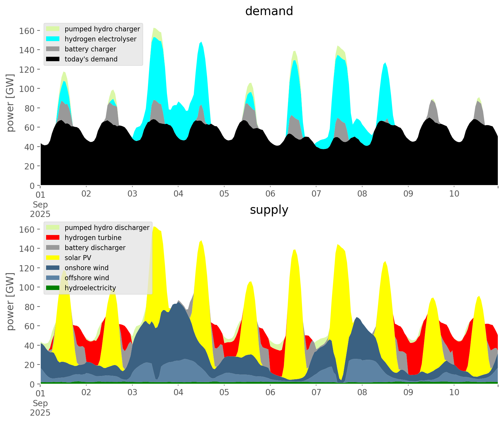Click the "supply" chart title

pyautogui.click(x=269, y=210)
